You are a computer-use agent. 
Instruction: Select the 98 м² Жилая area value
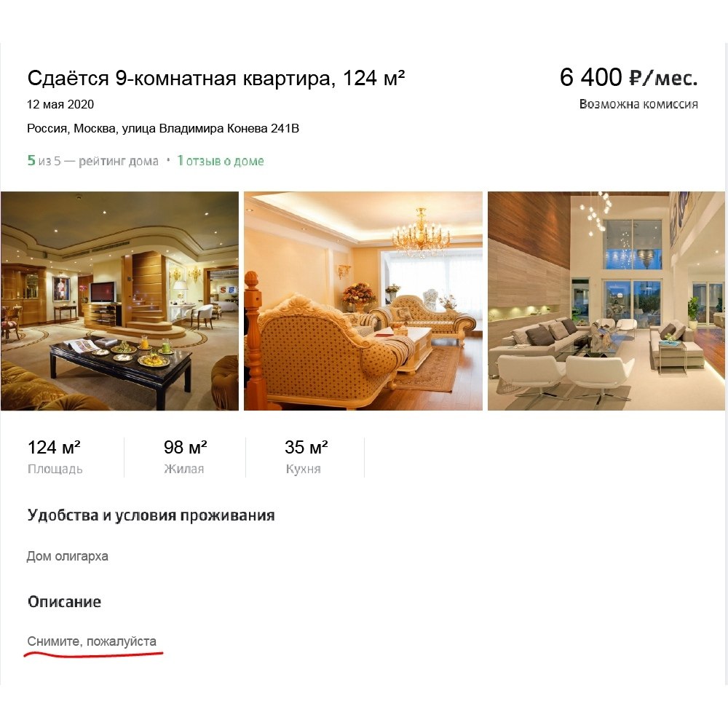click(x=185, y=448)
